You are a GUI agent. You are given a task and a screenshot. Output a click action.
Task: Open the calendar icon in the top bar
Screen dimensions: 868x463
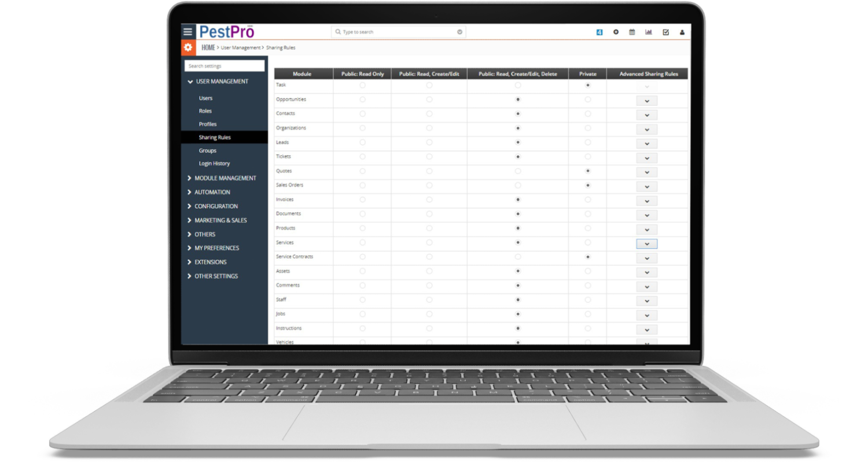pyautogui.click(x=632, y=32)
